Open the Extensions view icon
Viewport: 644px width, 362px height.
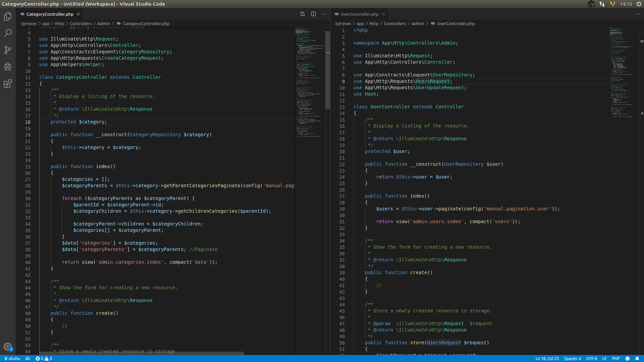(8, 83)
